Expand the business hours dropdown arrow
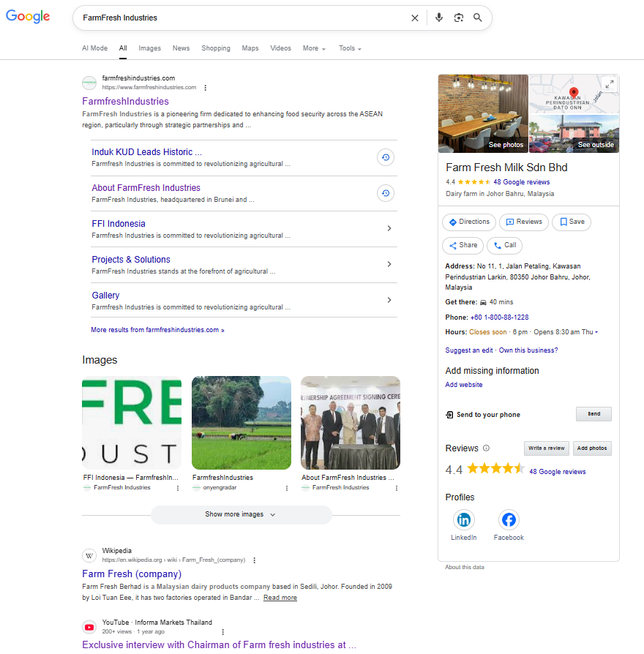The height and width of the screenshot is (654, 644). 596,332
